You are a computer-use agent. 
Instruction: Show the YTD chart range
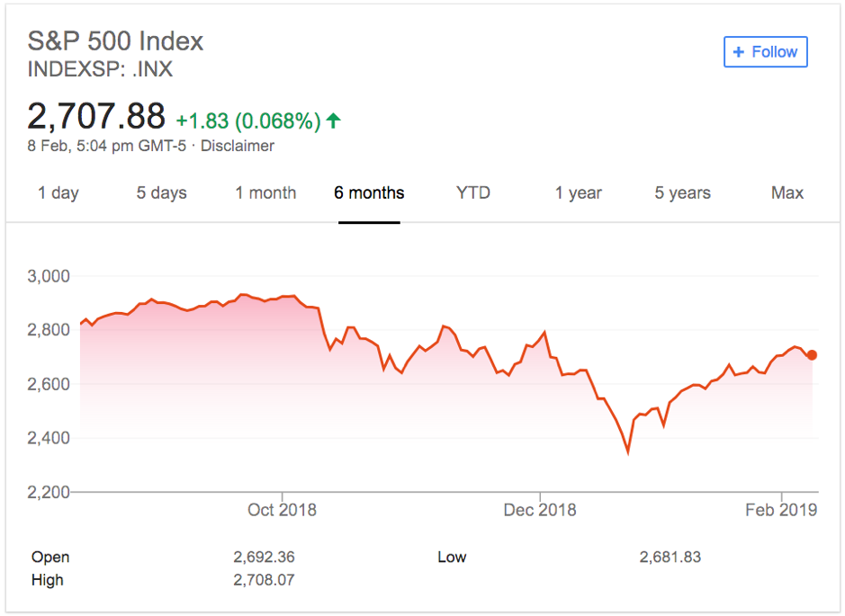(472, 192)
